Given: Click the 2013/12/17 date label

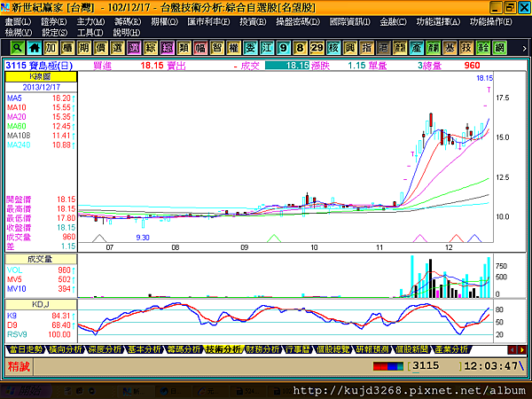Looking at the screenshot, I should [41, 87].
